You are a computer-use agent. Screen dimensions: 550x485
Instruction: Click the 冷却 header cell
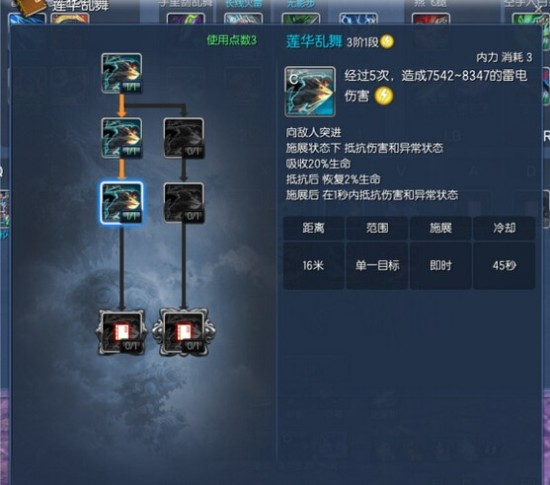point(504,228)
